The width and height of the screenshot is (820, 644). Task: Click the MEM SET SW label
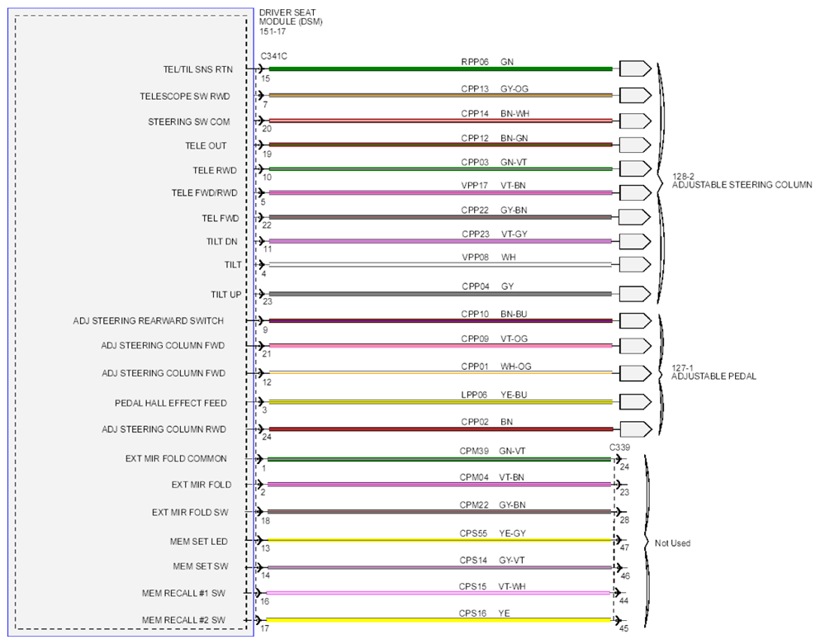tap(201, 566)
